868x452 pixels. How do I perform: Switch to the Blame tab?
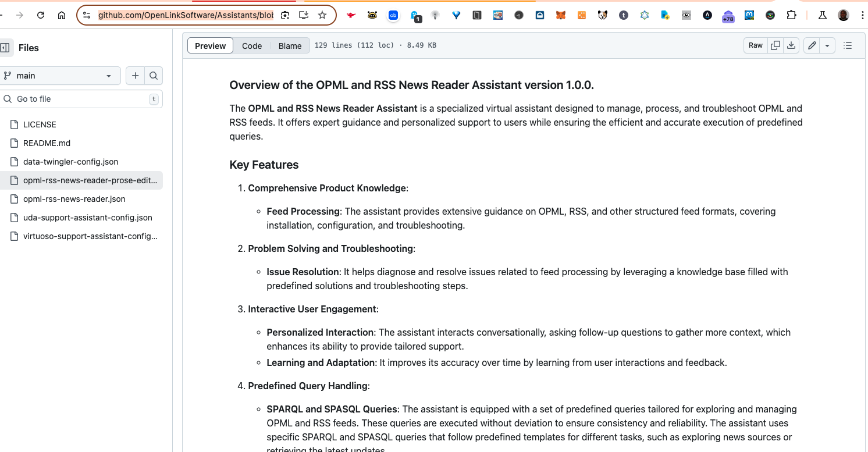(x=290, y=46)
